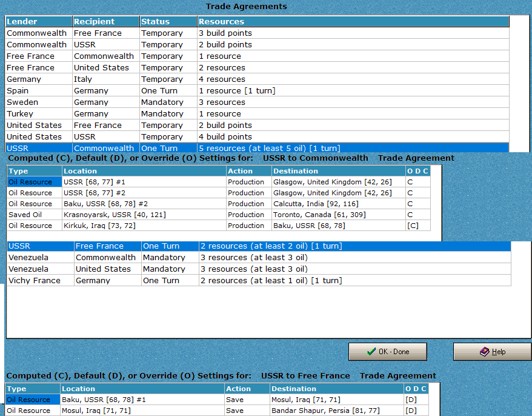Select Venezuela to United States Mandatory row
The width and height of the screenshot is (532, 416).
259,269
